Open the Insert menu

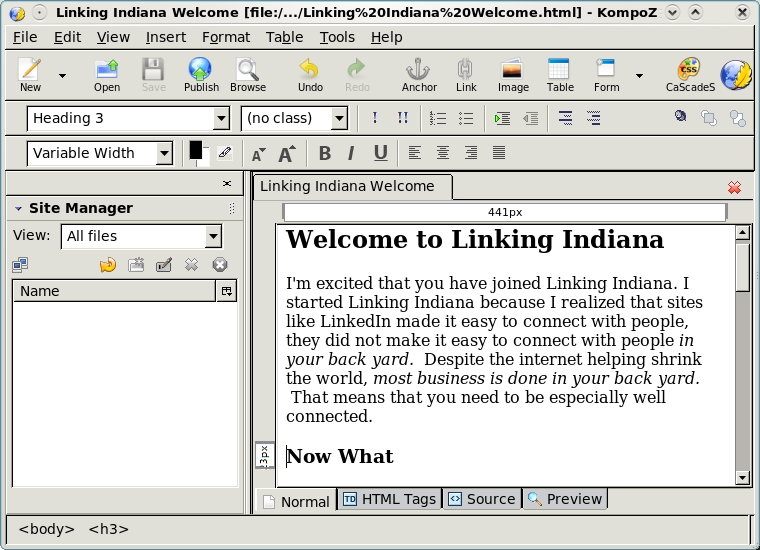coord(166,37)
